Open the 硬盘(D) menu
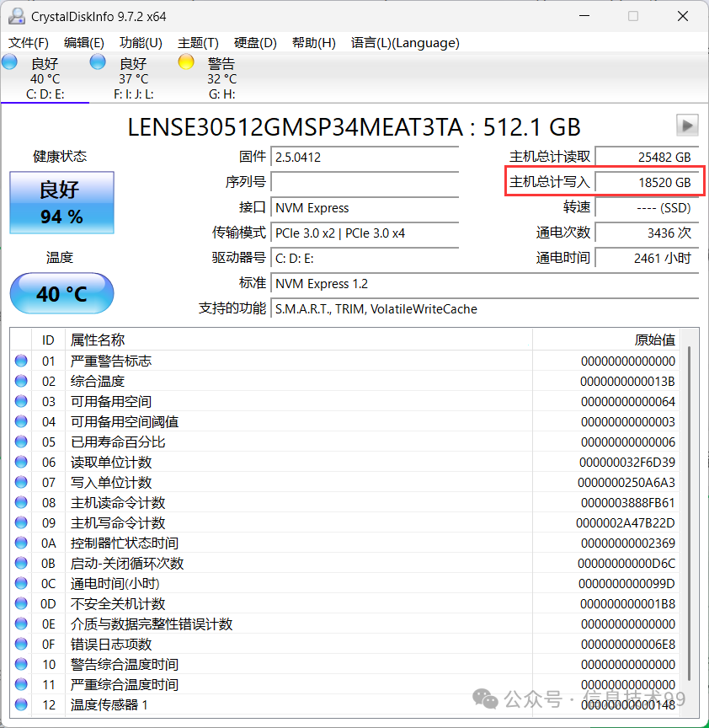Screen dimensions: 709x728 pyautogui.click(x=255, y=43)
